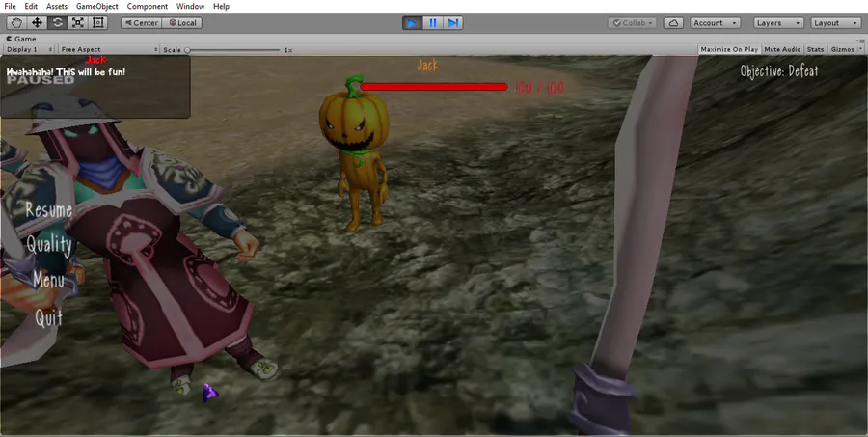
Task: Open the Assets menu
Action: (x=57, y=6)
